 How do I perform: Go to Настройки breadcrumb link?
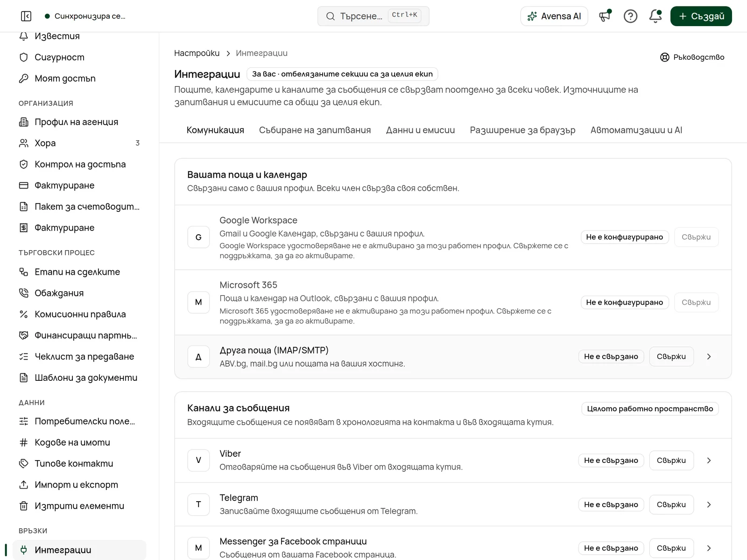click(x=197, y=53)
